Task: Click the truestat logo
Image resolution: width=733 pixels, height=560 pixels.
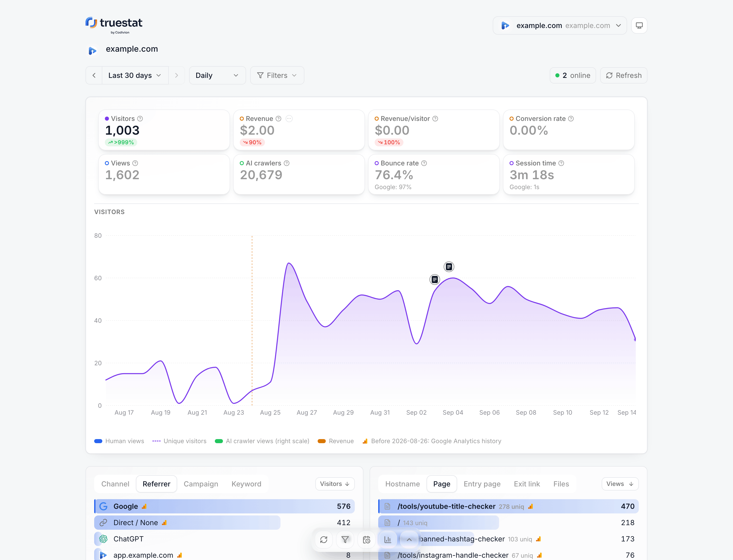Action: tap(114, 25)
